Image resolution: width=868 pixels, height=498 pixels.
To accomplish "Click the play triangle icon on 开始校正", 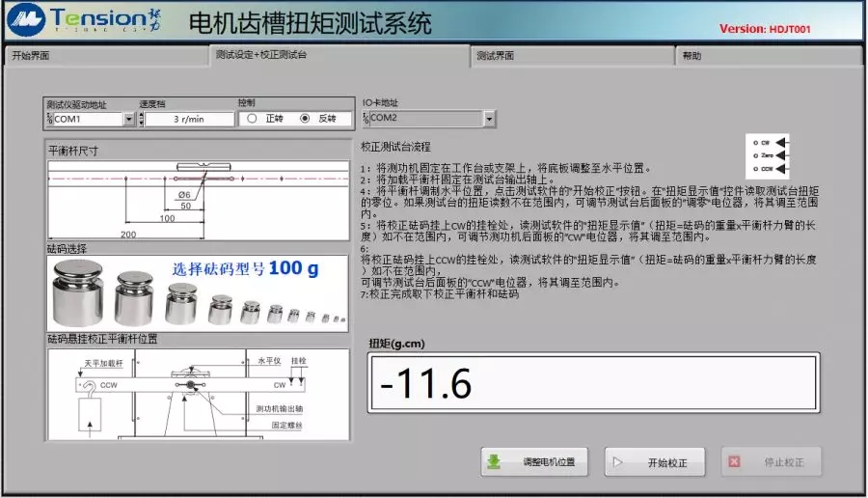I will [x=617, y=462].
